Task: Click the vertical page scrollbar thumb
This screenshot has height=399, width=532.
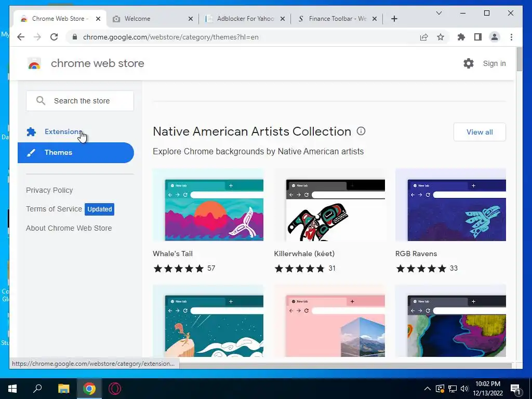Action: pos(519,59)
